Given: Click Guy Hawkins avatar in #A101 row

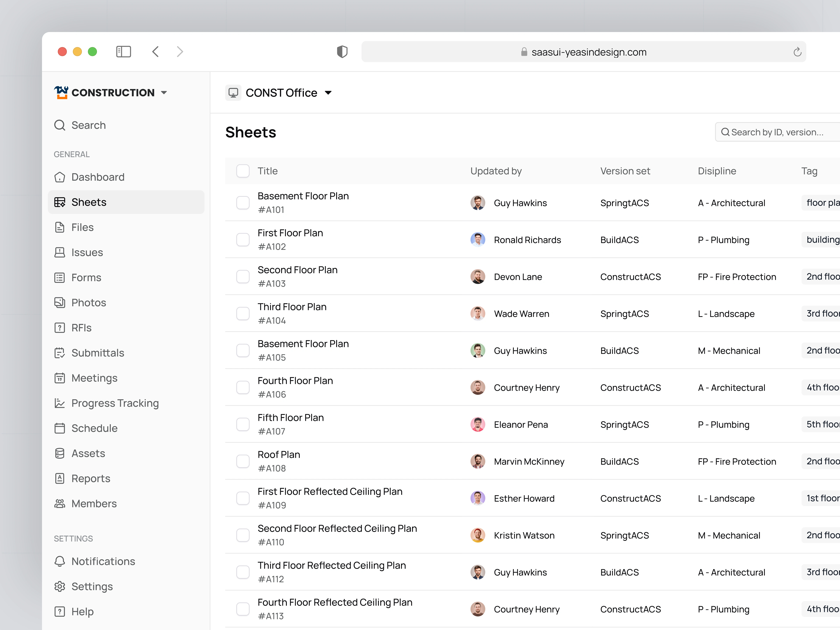Looking at the screenshot, I should click(x=478, y=203).
